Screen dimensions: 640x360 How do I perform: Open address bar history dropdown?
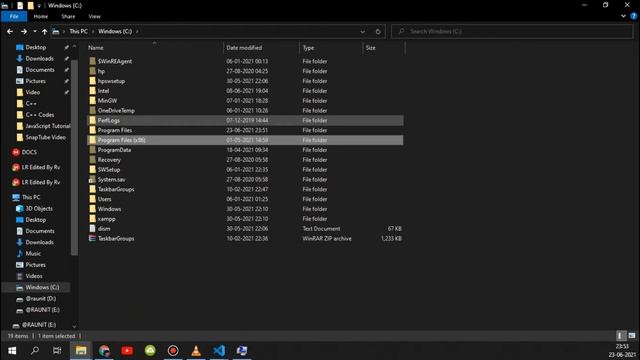tap(362, 31)
